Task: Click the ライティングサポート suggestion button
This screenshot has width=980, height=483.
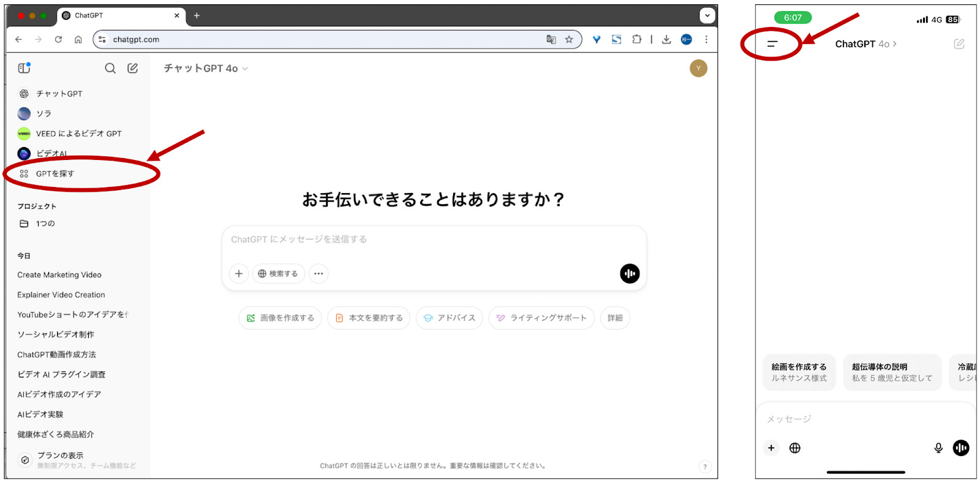Action: (x=541, y=318)
